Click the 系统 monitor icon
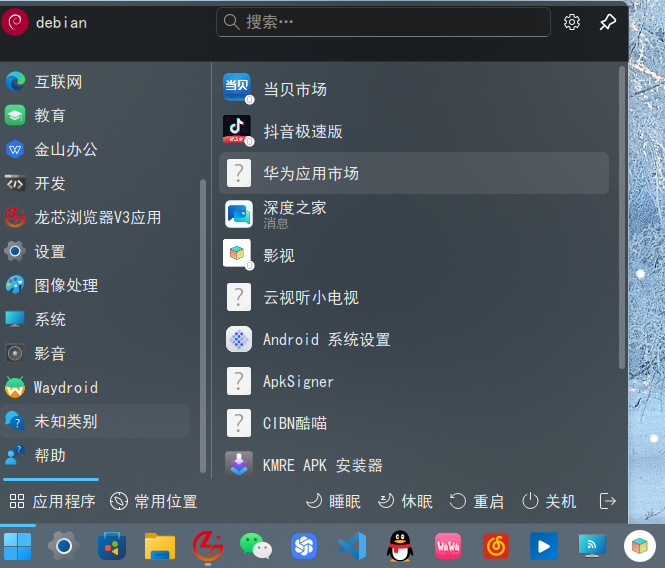 [15, 319]
